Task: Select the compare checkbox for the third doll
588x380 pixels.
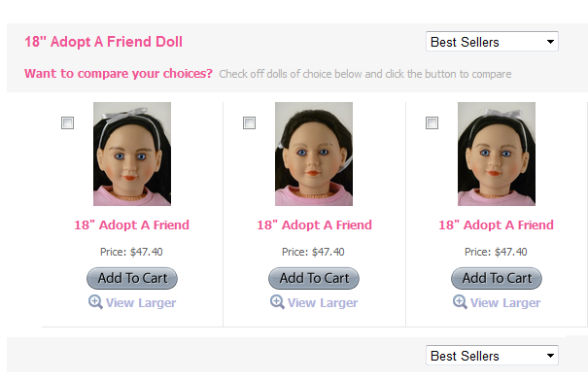Action: [x=432, y=122]
